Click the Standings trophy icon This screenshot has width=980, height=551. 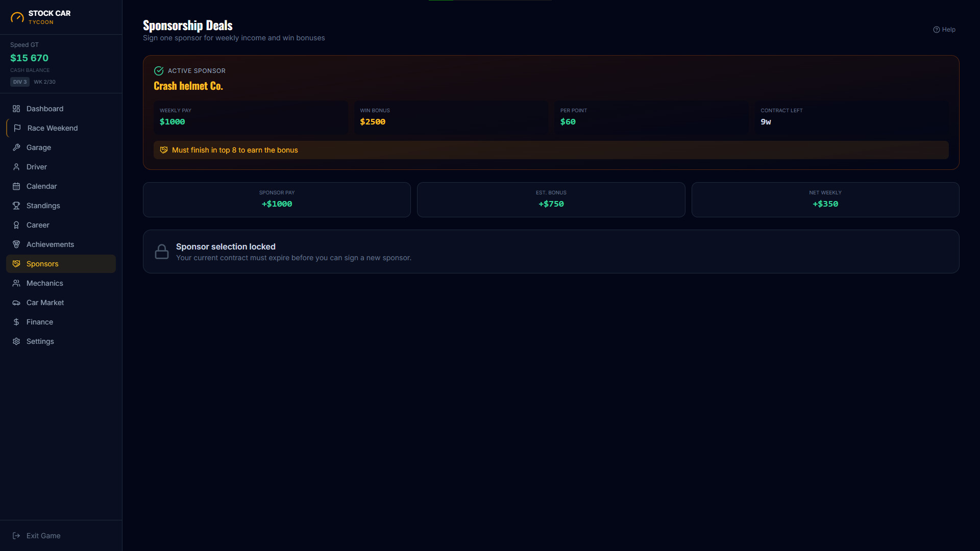tap(16, 206)
